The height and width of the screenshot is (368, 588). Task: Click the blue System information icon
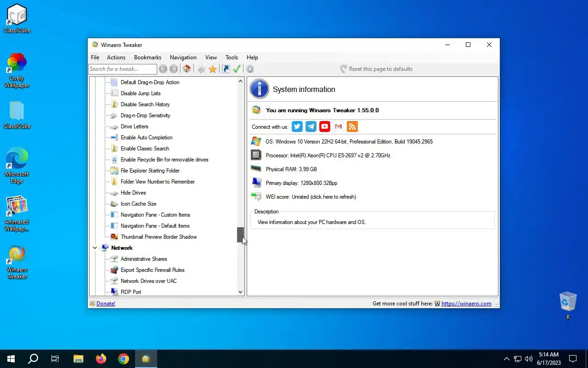259,89
